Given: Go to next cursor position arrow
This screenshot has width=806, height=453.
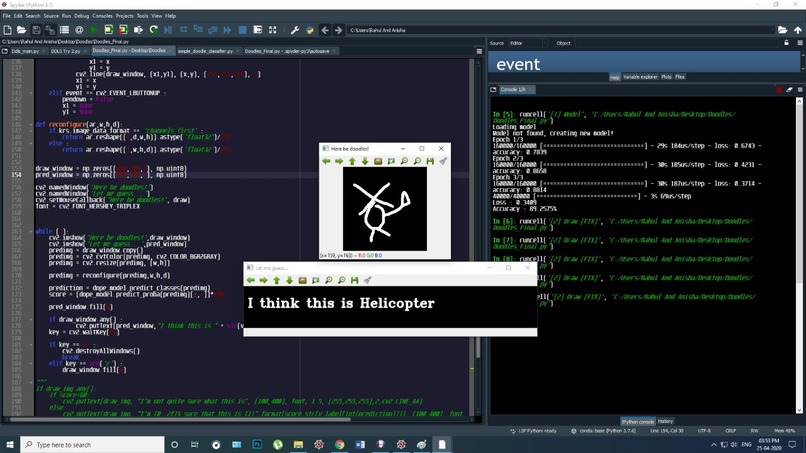Looking at the screenshot, I should [x=338, y=30].
